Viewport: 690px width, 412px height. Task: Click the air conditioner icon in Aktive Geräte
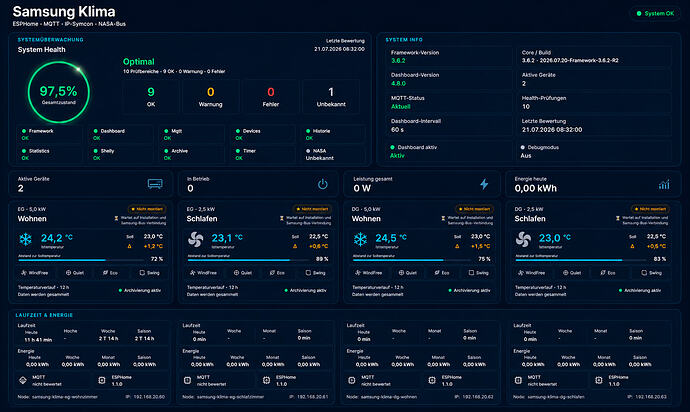[155, 184]
